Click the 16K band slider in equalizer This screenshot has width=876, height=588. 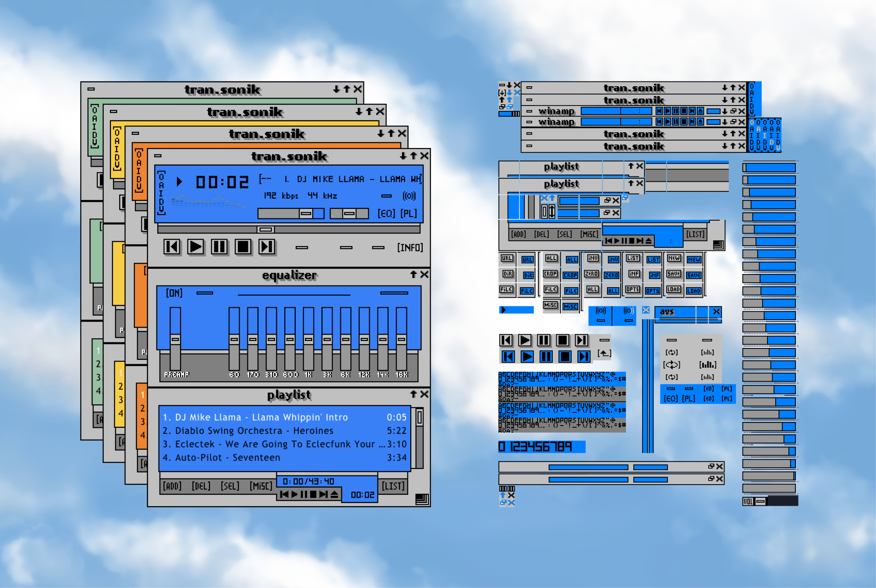pos(402,339)
